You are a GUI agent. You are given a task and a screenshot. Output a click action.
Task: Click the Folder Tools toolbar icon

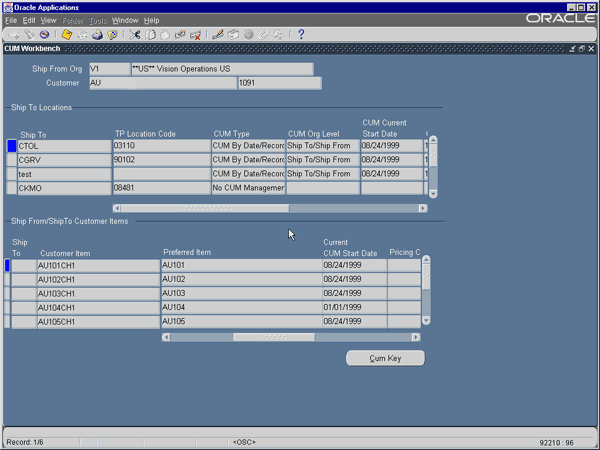click(x=278, y=35)
